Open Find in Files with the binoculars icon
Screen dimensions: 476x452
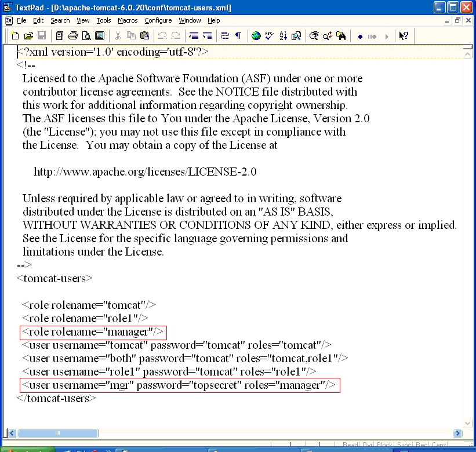pyautogui.click(x=341, y=35)
